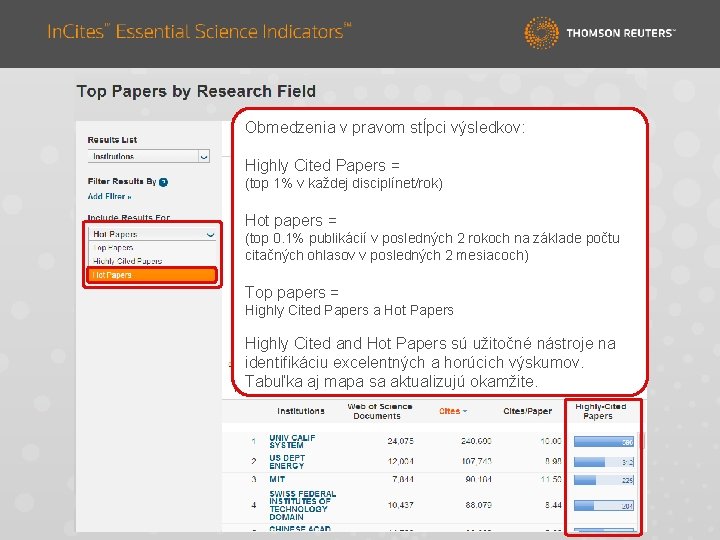Image resolution: width=720 pixels, height=540 pixels.
Task: Click the Web of Science Documents header
Action: click(379, 411)
